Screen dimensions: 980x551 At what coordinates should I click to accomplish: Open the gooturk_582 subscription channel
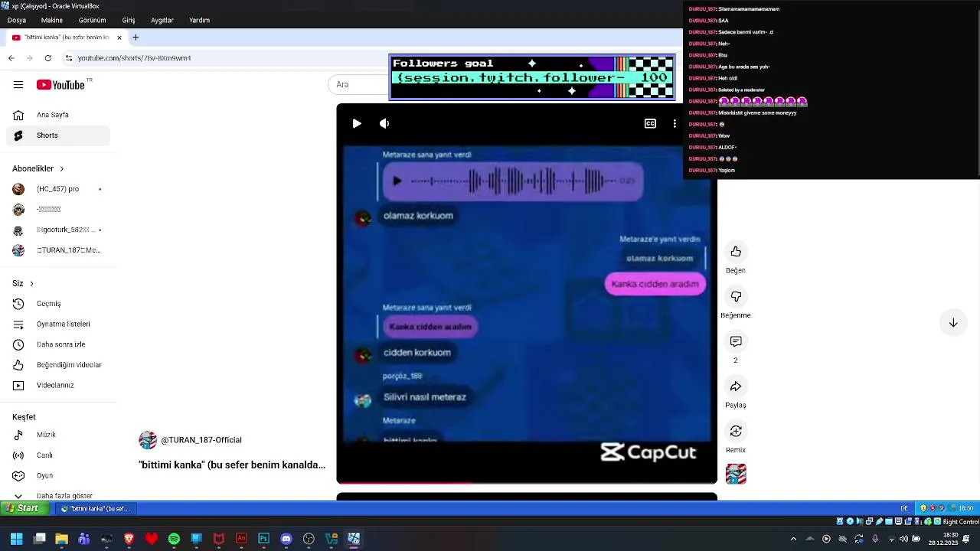[x=58, y=230]
